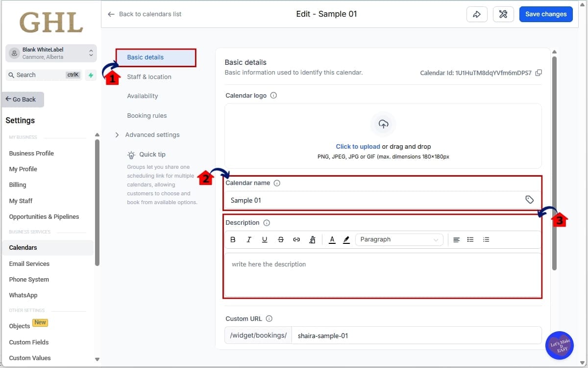Open the Paragraph style dropdown
The width and height of the screenshot is (588, 368).
(399, 239)
